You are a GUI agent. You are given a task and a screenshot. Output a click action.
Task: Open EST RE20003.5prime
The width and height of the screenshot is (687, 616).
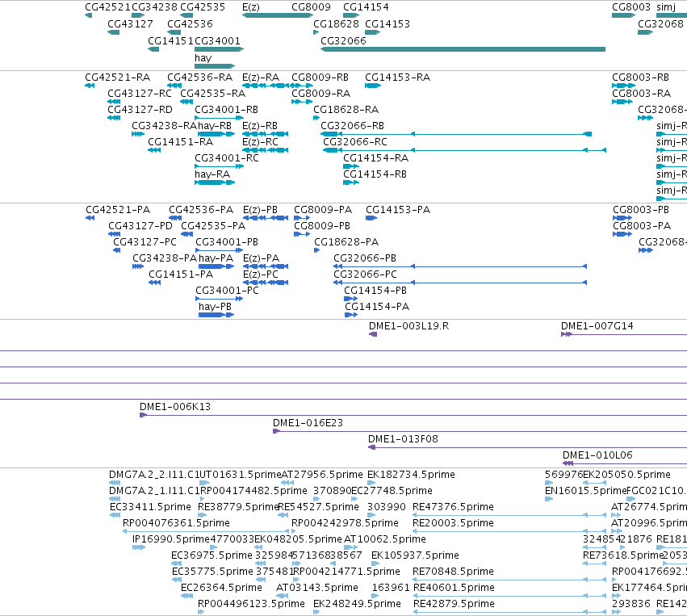click(453, 523)
